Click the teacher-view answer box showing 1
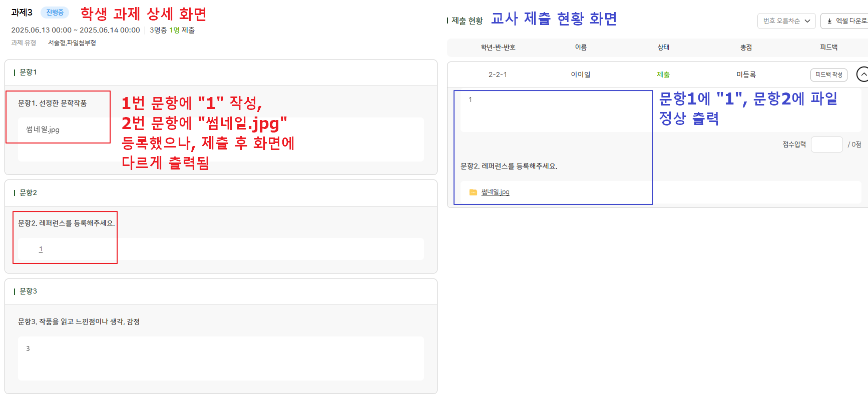The image size is (868, 399). click(556, 111)
